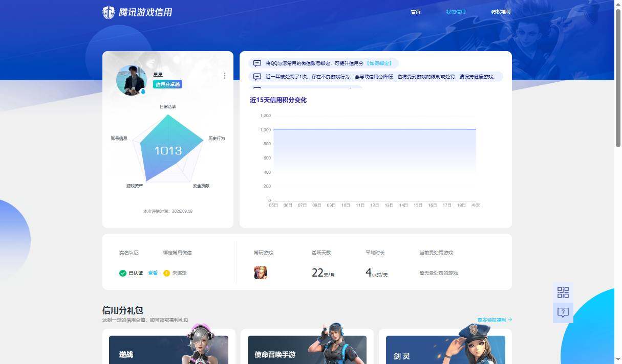This screenshot has width=622, height=364.
Task: Click the scrollbar up arrow
Action: click(x=618, y=4)
